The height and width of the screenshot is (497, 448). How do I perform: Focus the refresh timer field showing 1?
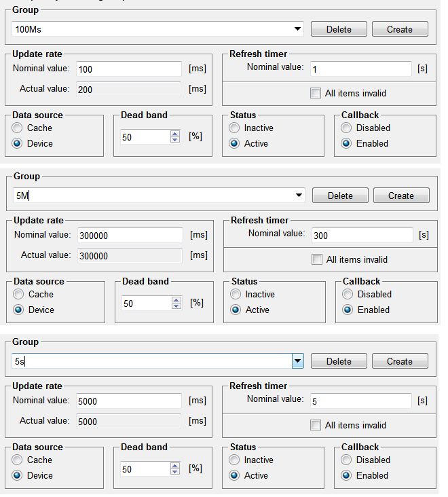(360, 69)
